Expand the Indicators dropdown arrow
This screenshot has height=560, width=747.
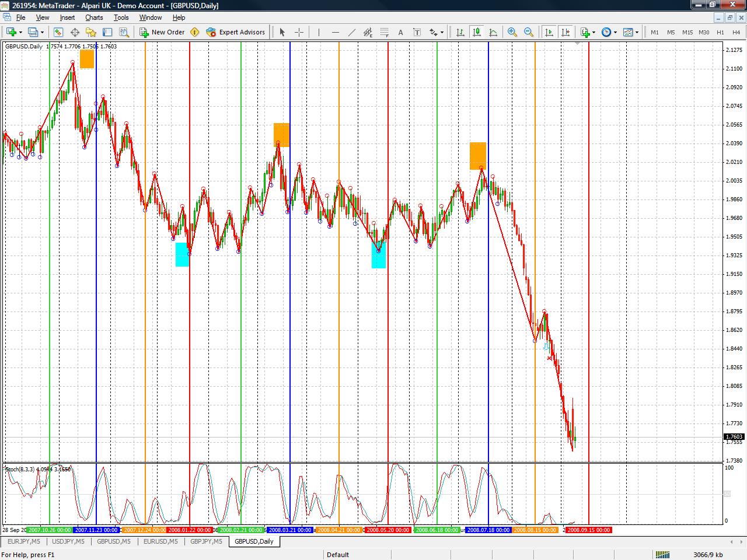(x=594, y=32)
